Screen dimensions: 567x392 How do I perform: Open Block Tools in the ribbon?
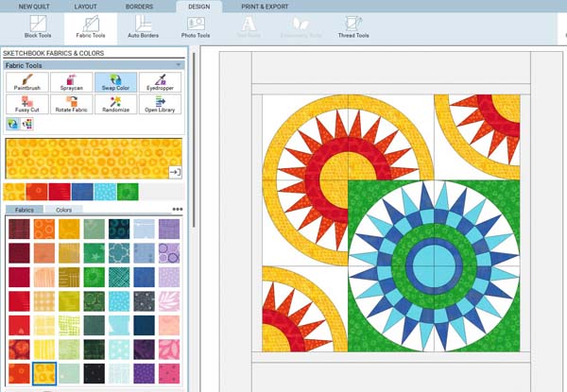[x=38, y=26]
